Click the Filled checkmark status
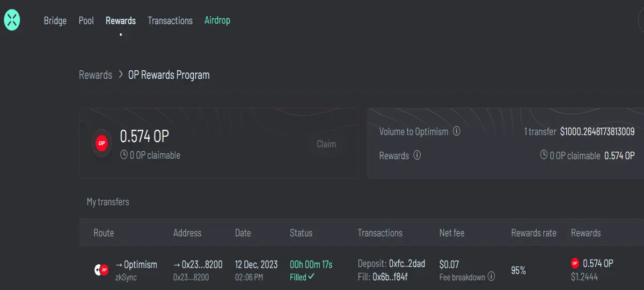The height and width of the screenshot is (290, 644). pyautogui.click(x=302, y=277)
